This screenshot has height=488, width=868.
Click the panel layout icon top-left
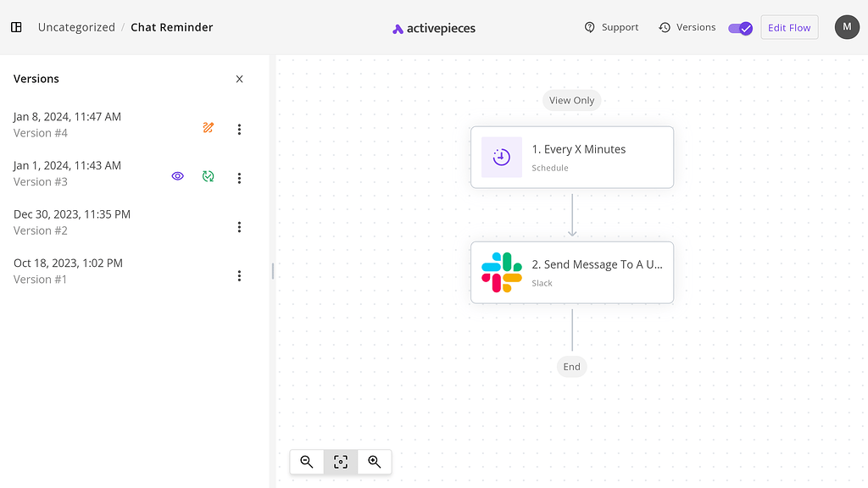(16, 26)
